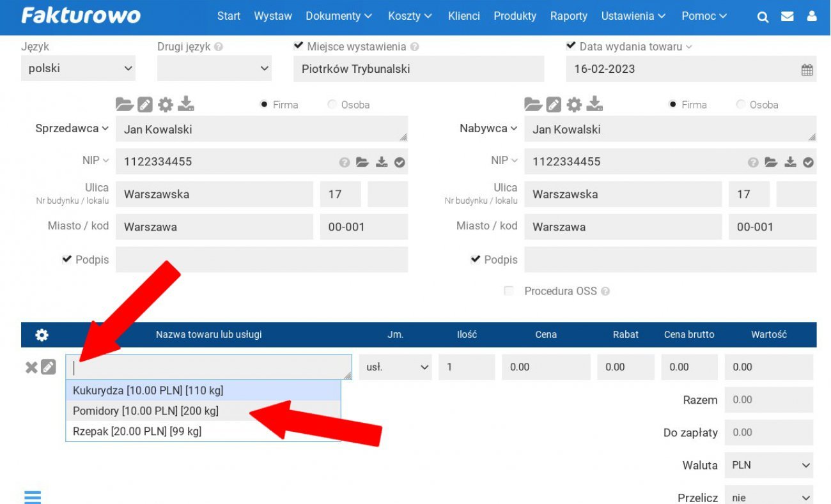The width and height of the screenshot is (831, 504).
Task: Open the Dokumenty menu
Action: (338, 16)
